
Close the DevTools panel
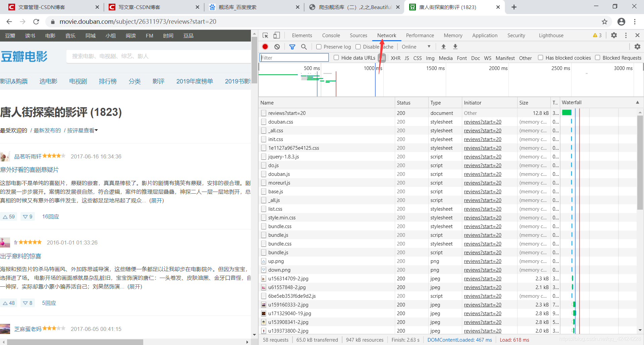coord(638,35)
